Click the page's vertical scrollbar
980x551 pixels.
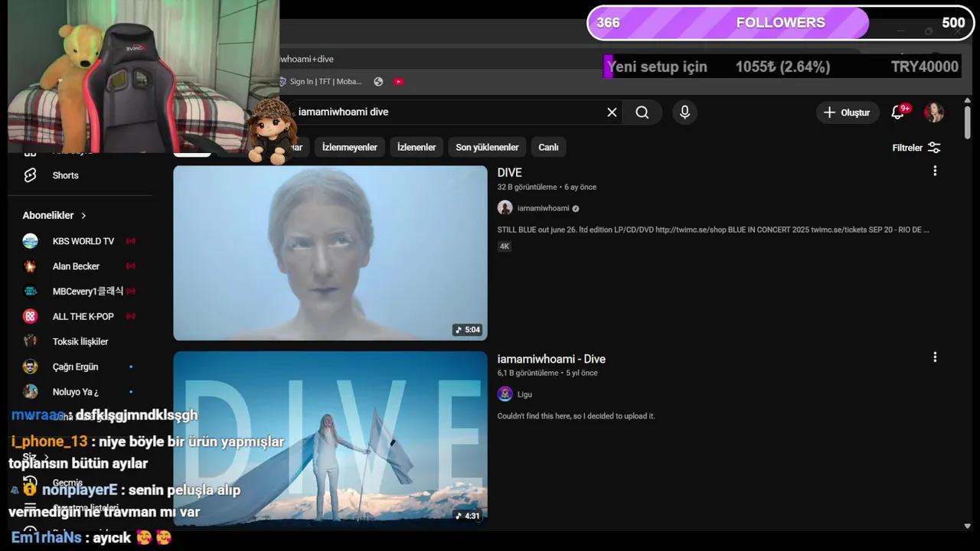968,122
